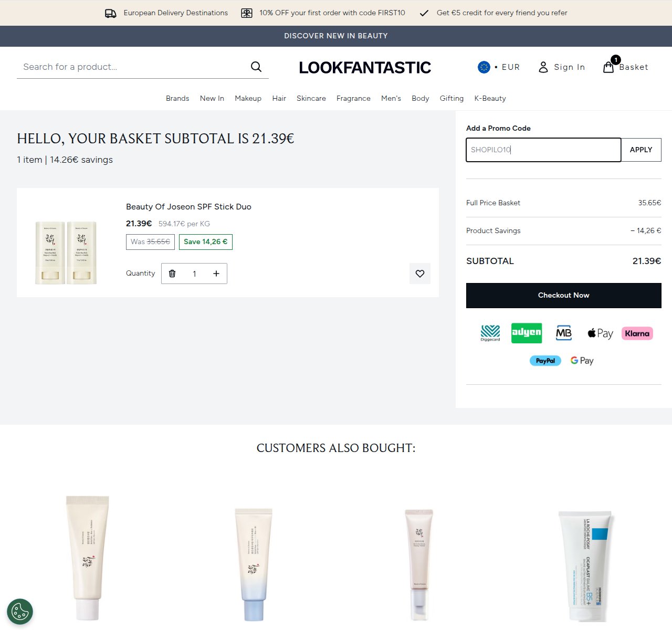Image resolution: width=672 pixels, height=630 pixels.
Task: Click the Klarna payment logo
Action: pos(637,333)
